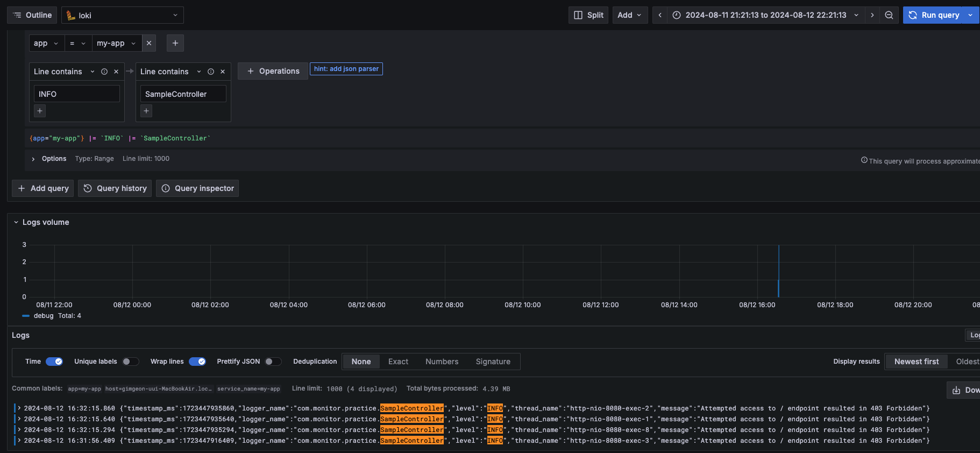Open the Run query interval dropdown arrow
The width and height of the screenshot is (980, 453).
[971, 15]
